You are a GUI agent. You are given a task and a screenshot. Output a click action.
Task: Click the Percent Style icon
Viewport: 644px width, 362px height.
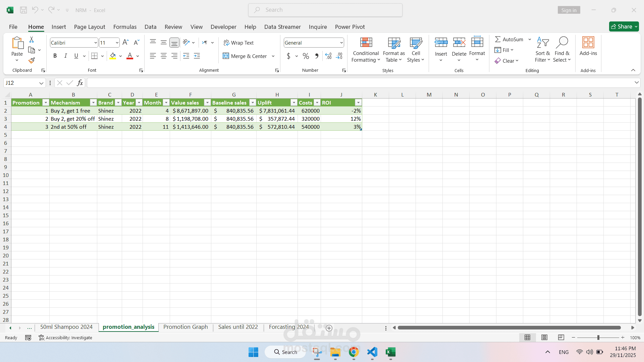point(306,56)
